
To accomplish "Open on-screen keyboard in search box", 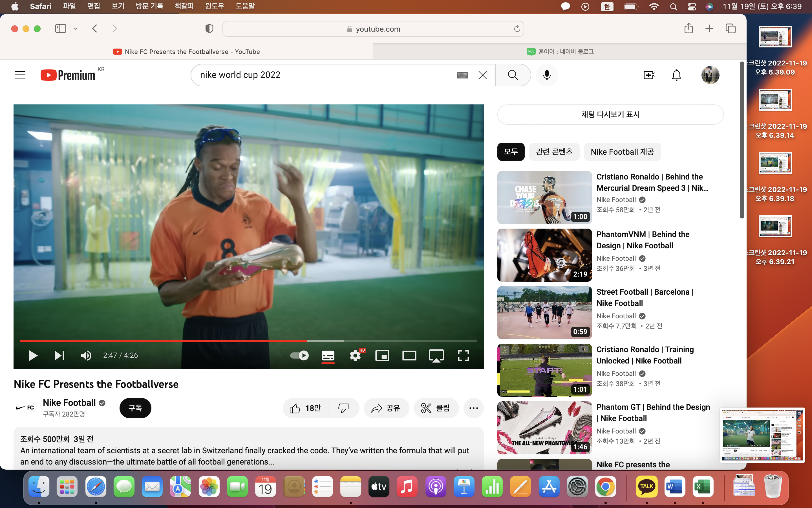I will pyautogui.click(x=462, y=75).
